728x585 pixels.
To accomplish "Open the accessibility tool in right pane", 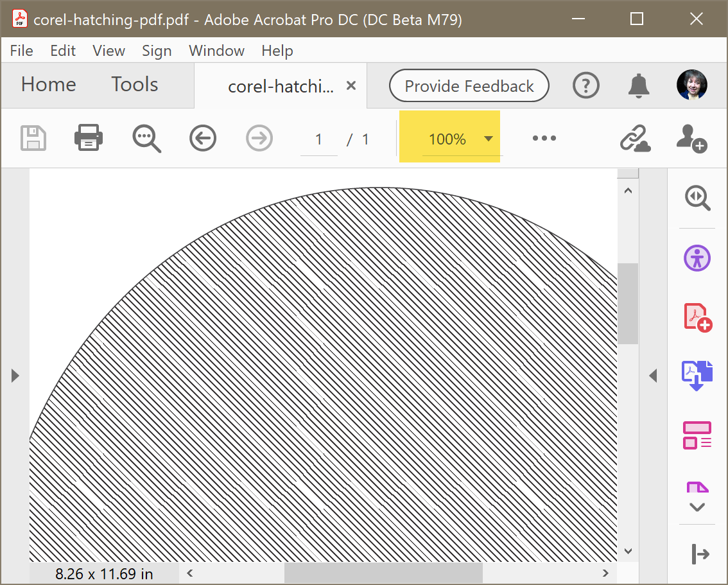I will (x=697, y=258).
